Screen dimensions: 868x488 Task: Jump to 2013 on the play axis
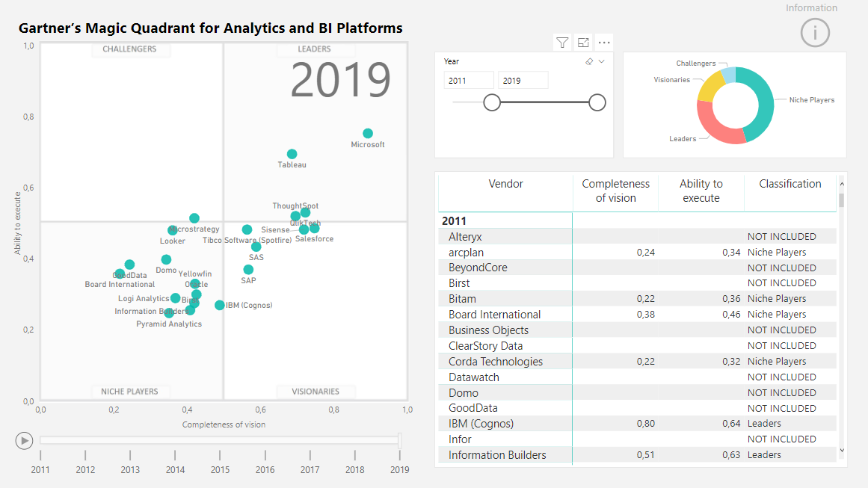click(130, 469)
